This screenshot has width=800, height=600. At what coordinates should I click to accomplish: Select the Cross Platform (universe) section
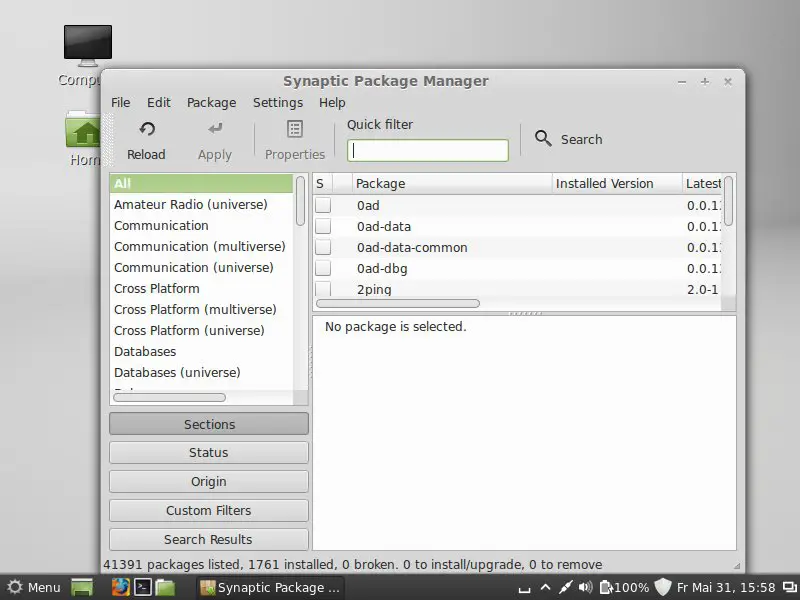(202, 330)
